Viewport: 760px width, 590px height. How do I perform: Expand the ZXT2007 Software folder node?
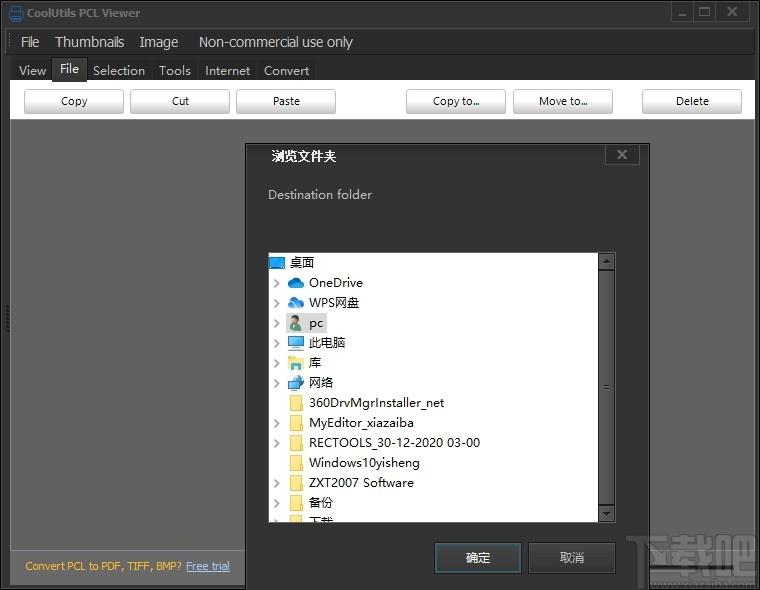(276, 483)
